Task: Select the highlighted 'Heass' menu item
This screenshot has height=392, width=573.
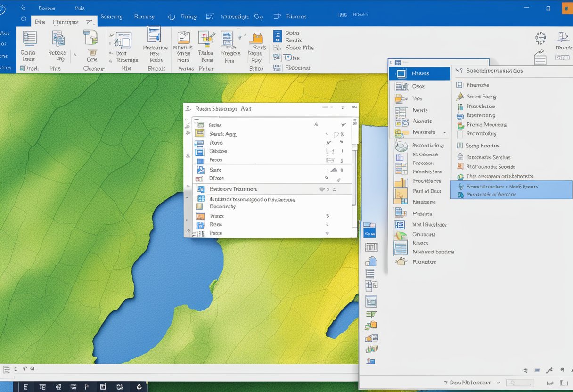Action: pyautogui.click(x=419, y=74)
